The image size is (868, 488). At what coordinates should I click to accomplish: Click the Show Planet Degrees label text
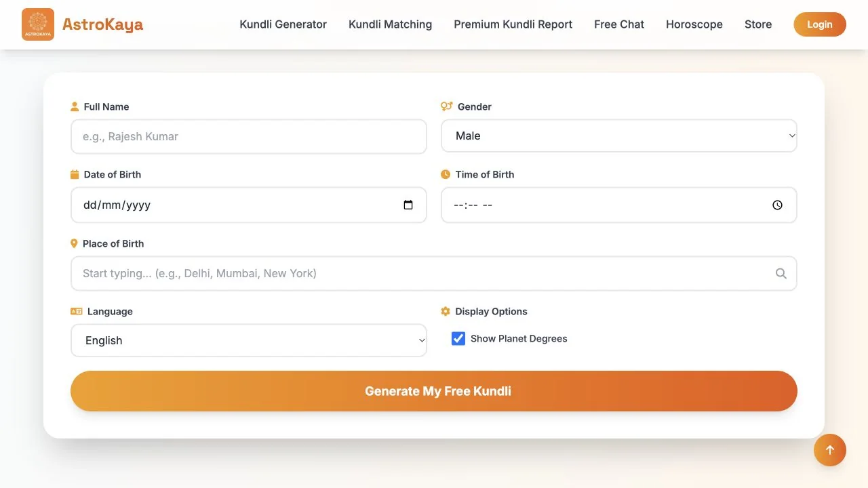click(519, 338)
